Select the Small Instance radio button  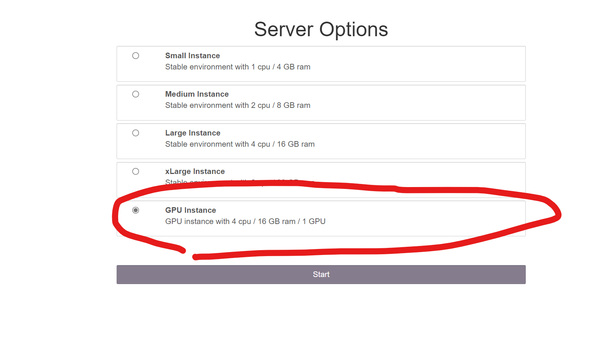coord(136,56)
